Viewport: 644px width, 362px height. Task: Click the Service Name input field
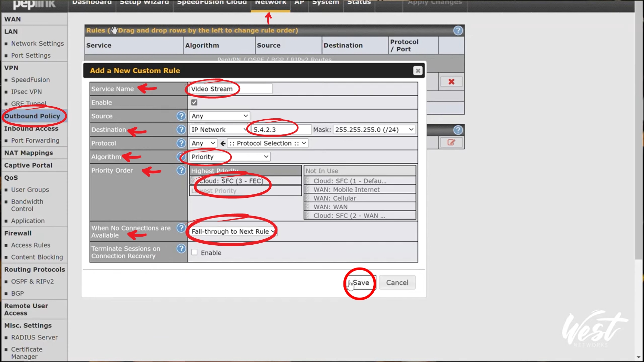[x=231, y=89]
